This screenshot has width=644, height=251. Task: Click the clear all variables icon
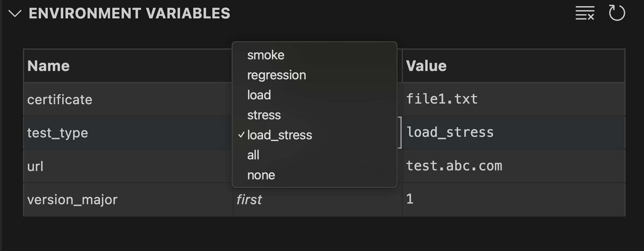[585, 13]
